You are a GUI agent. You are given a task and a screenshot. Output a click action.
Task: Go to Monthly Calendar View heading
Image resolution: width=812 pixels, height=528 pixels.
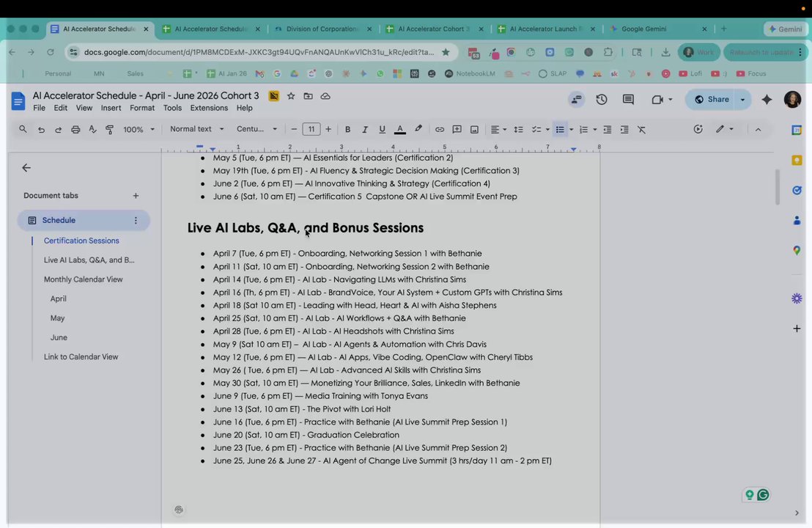84,279
